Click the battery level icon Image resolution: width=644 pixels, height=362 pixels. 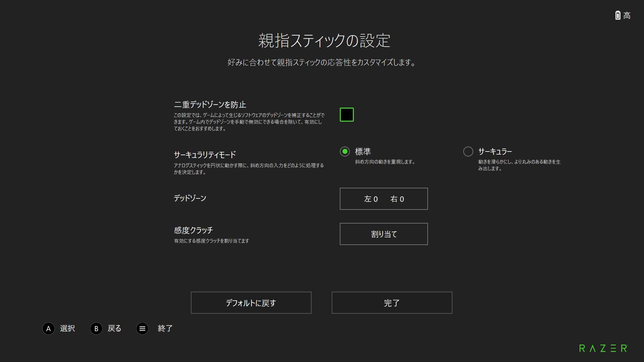coord(618,15)
